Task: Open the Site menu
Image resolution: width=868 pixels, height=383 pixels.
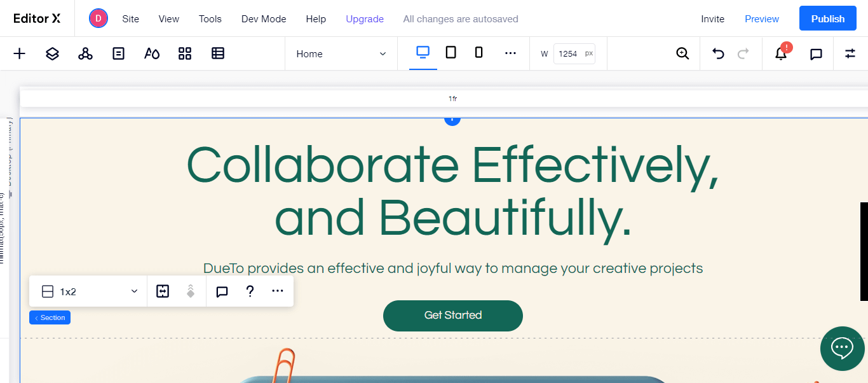Action: (x=130, y=18)
